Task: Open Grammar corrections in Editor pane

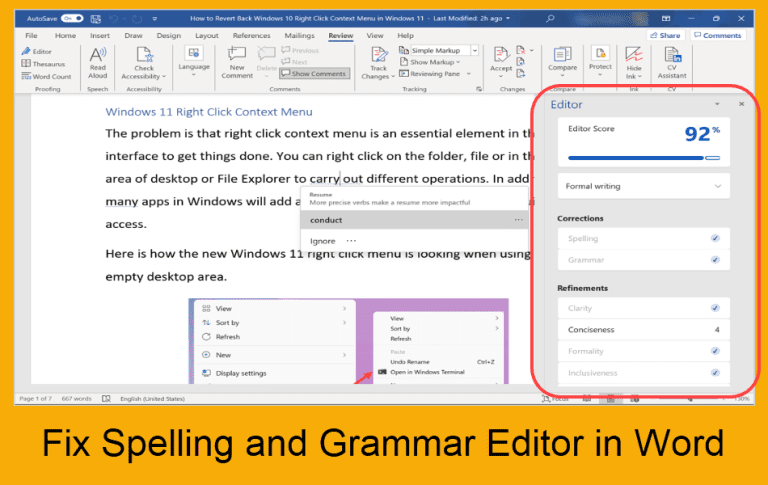Action: point(644,260)
